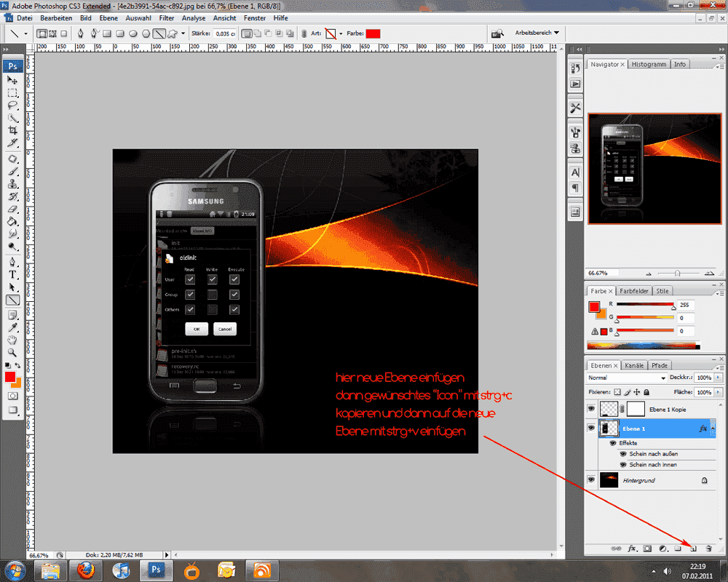Image resolution: width=728 pixels, height=582 pixels.
Task: Toggle lock layer position
Action: point(637,392)
